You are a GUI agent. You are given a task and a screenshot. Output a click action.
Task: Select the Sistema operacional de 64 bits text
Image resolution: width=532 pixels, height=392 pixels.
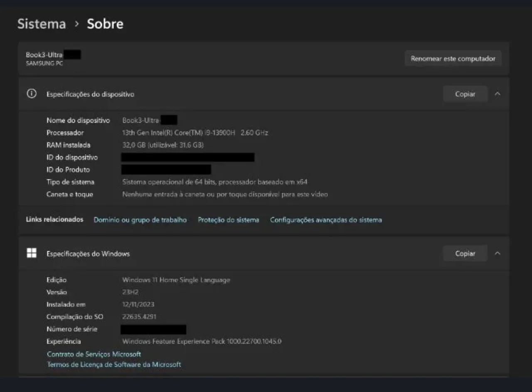point(214,182)
